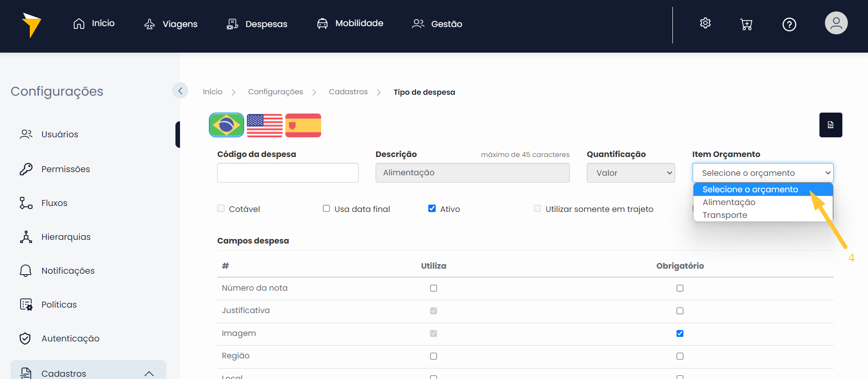The width and height of the screenshot is (868, 379).
Task: Open the Quantificação dropdown
Action: pyautogui.click(x=630, y=173)
